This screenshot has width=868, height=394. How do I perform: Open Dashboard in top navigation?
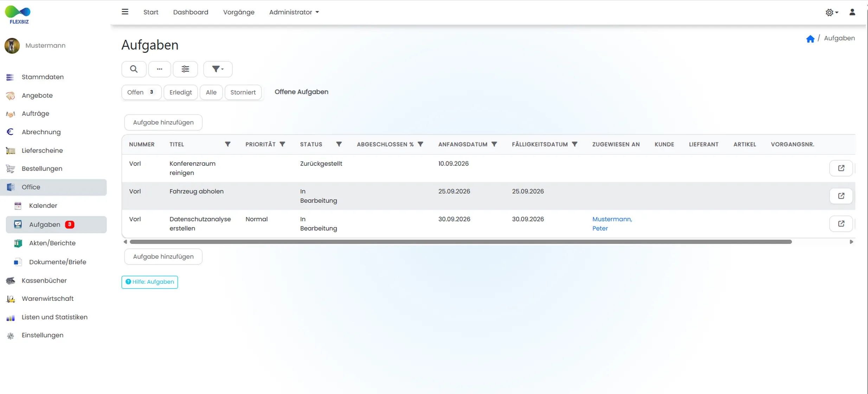(x=191, y=12)
